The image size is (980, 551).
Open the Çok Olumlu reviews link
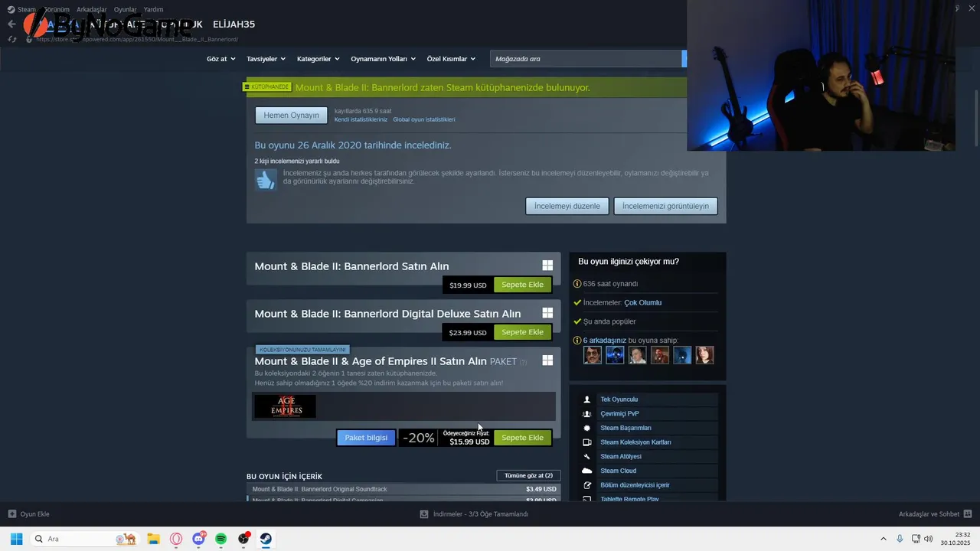click(642, 302)
